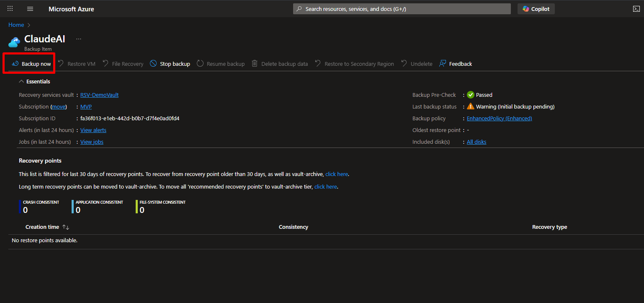Viewport: 644px width, 303px height.
Task: Open the more options ellipsis beside ClaudeAI
Action: 79,39
